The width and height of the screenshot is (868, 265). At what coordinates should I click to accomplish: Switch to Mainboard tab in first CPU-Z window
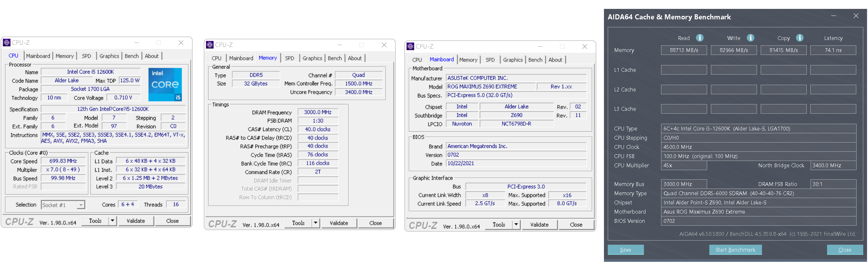click(38, 56)
